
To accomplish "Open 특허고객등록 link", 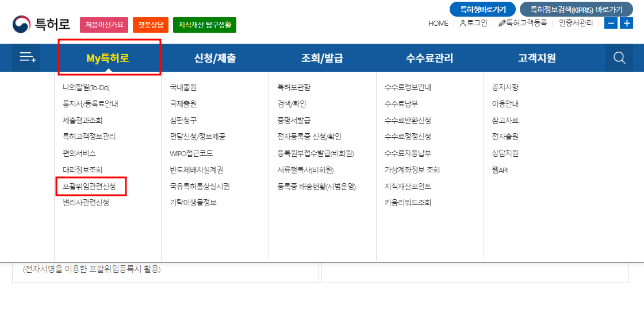I will pos(523,24).
